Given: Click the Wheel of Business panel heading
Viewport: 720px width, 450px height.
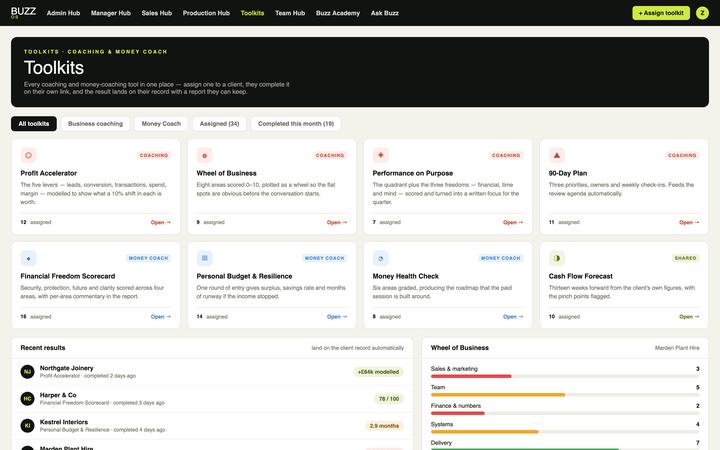Looking at the screenshot, I should point(460,348).
